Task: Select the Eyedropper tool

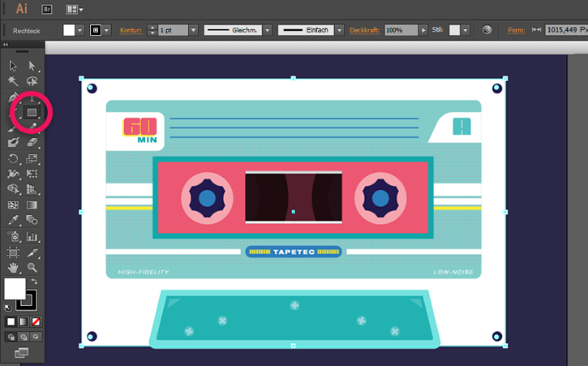Action: (x=13, y=220)
